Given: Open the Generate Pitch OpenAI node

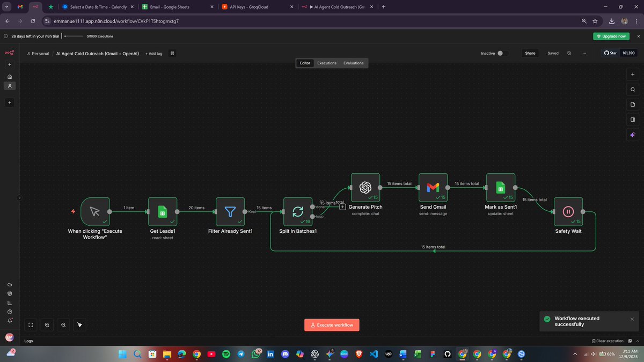Looking at the screenshot, I should click(365, 187).
